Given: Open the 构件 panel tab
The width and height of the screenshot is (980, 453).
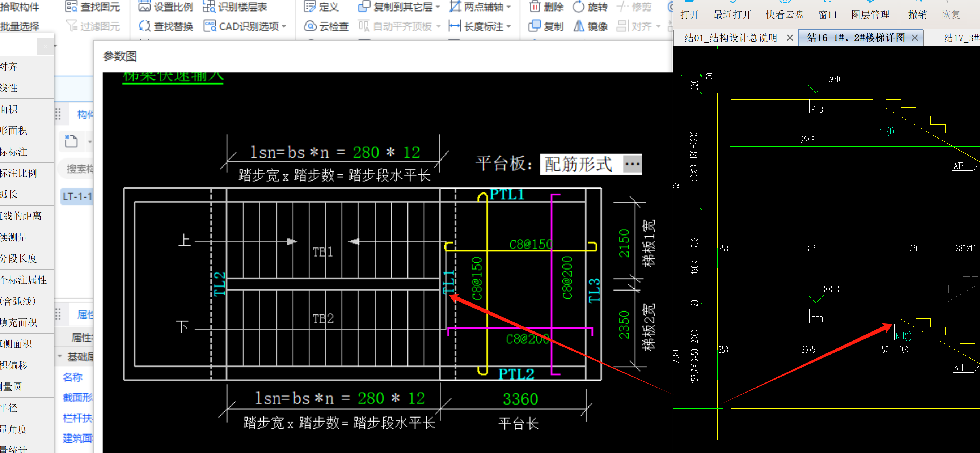Looking at the screenshot, I should (x=85, y=114).
